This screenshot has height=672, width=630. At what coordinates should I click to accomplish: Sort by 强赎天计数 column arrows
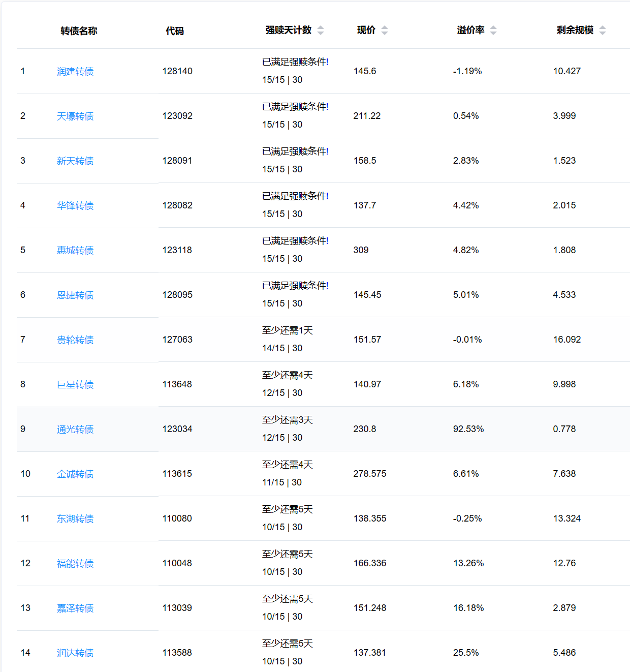(x=321, y=30)
